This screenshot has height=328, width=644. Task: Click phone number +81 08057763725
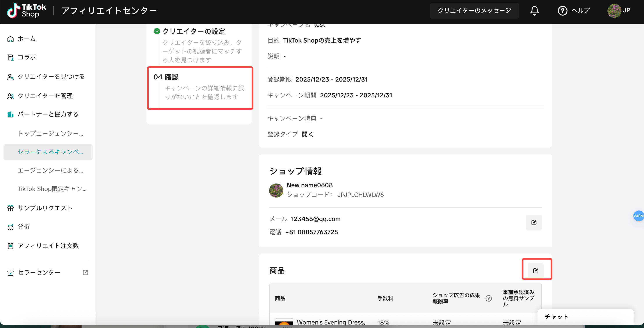pos(311,232)
